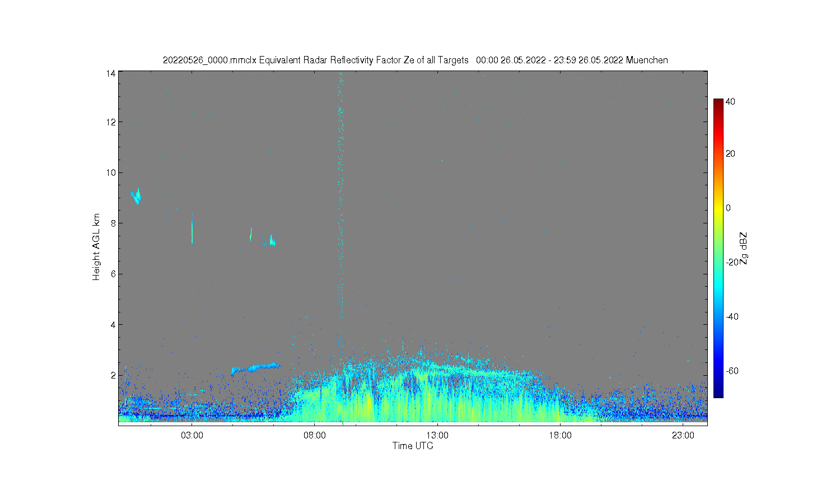The width and height of the screenshot is (840, 504).
Task: Click the height tick label 14
Action: [111, 73]
